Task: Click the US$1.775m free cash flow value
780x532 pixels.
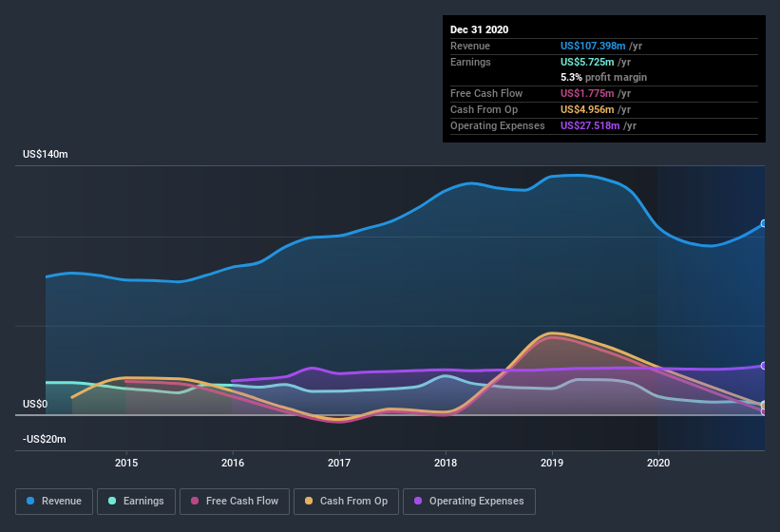Action: [587, 93]
